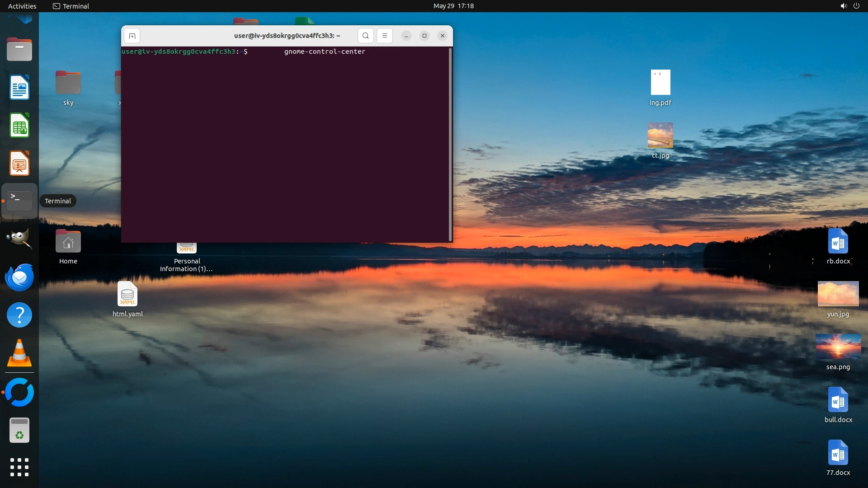Open the Terminal search icon

365,36
